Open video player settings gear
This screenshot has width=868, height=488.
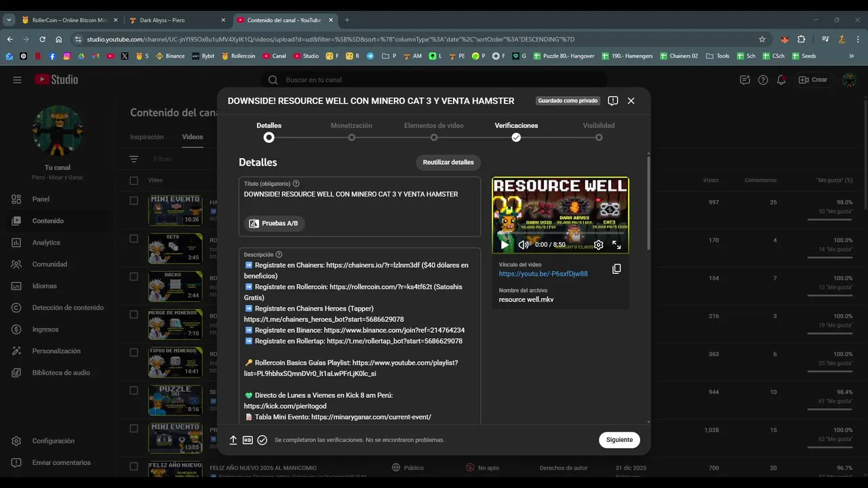click(598, 245)
